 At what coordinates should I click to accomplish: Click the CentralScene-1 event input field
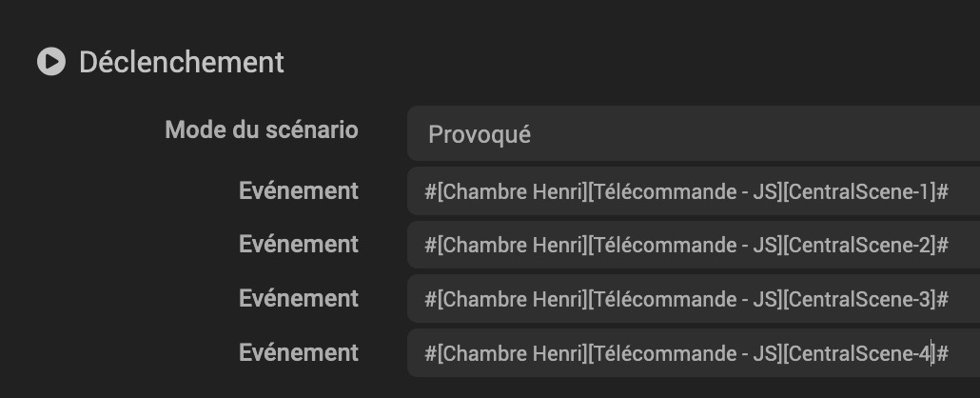tap(693, 191)
